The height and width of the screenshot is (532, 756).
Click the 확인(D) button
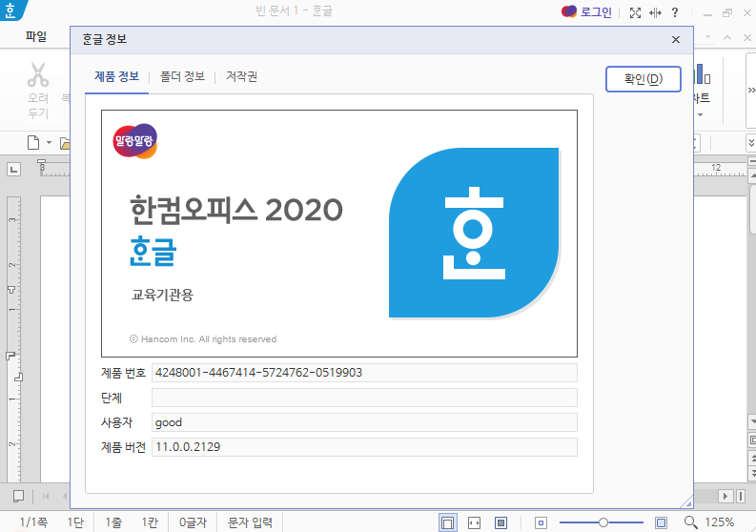point(643,78)
